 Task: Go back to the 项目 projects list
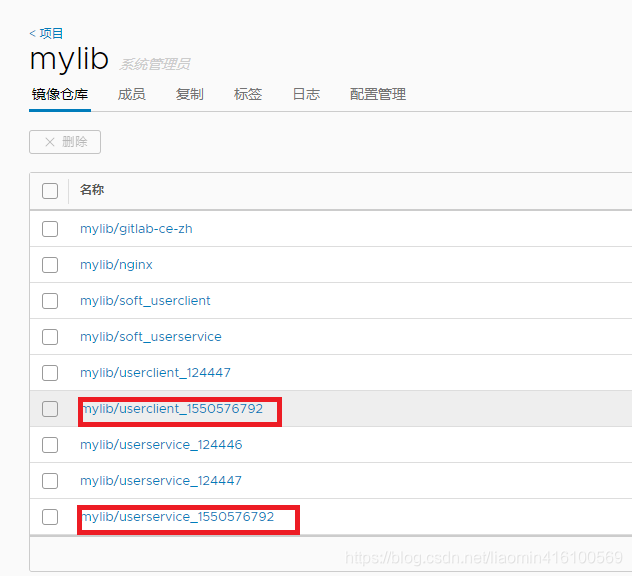click(x=46, y=33)
